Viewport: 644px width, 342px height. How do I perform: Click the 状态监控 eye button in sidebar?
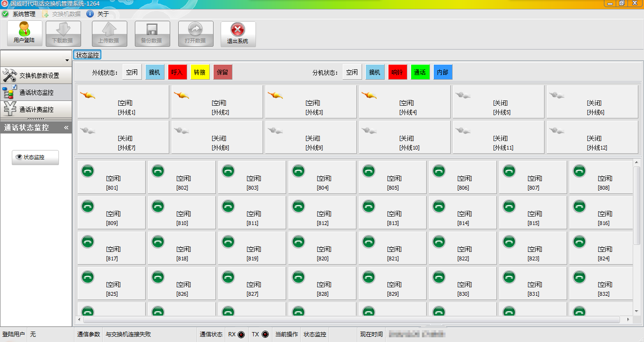pyautogui.click(x=35, y=158)
